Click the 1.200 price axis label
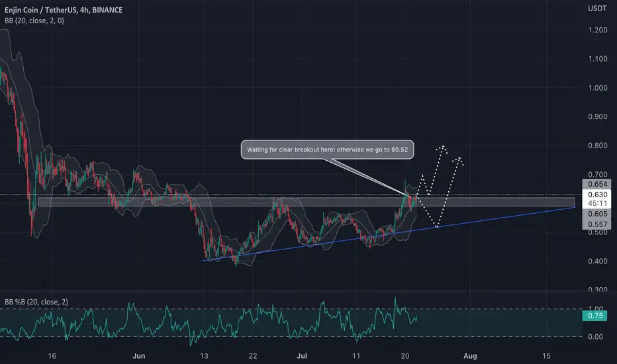This screenshot has width=617, height=364. point(597,30)
